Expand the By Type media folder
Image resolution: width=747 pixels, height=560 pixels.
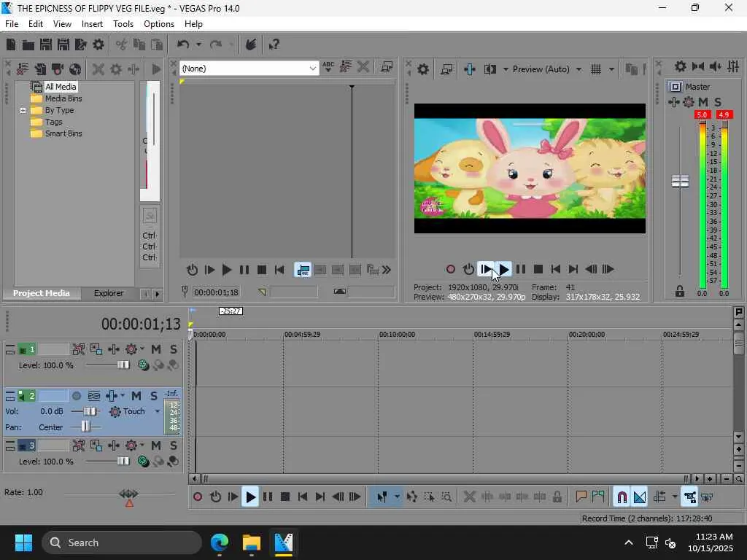pos(23,111)
